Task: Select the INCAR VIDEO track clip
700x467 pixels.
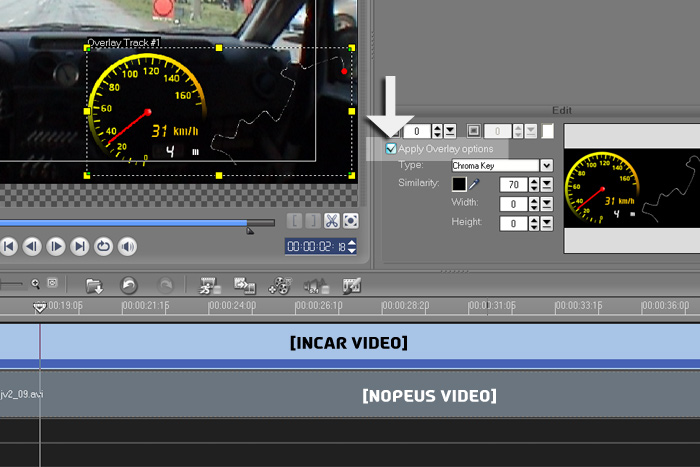Action: pyautogui.click(x=349, y=343)
